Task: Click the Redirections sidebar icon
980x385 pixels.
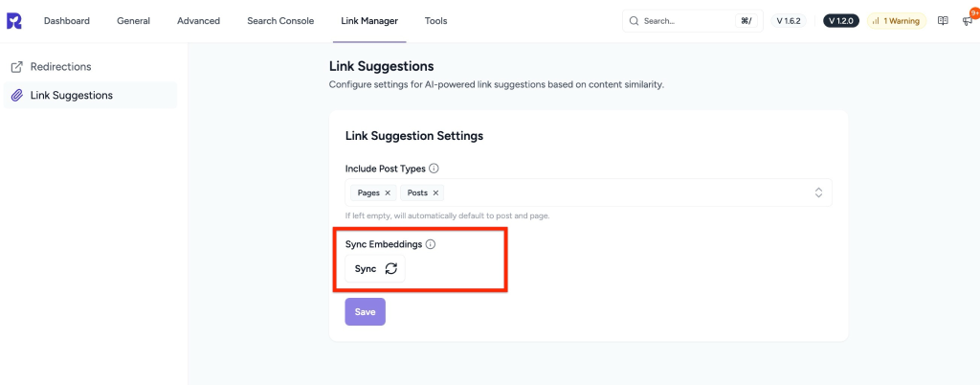Action: [16, 67]
